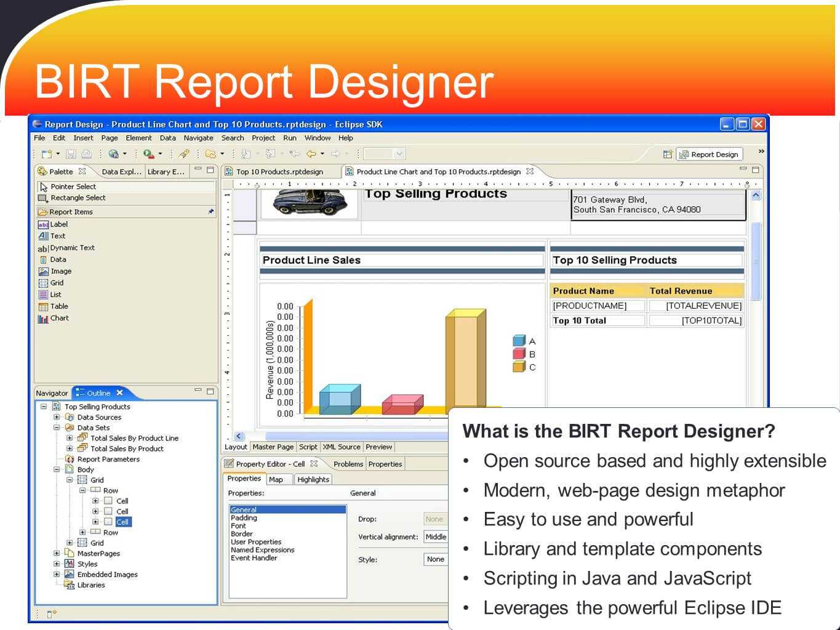Switch to the Library Explorer tab

[166, 172]
